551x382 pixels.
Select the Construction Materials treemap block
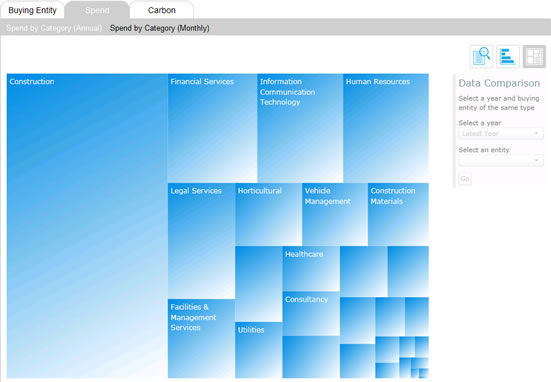click(398, 214)
